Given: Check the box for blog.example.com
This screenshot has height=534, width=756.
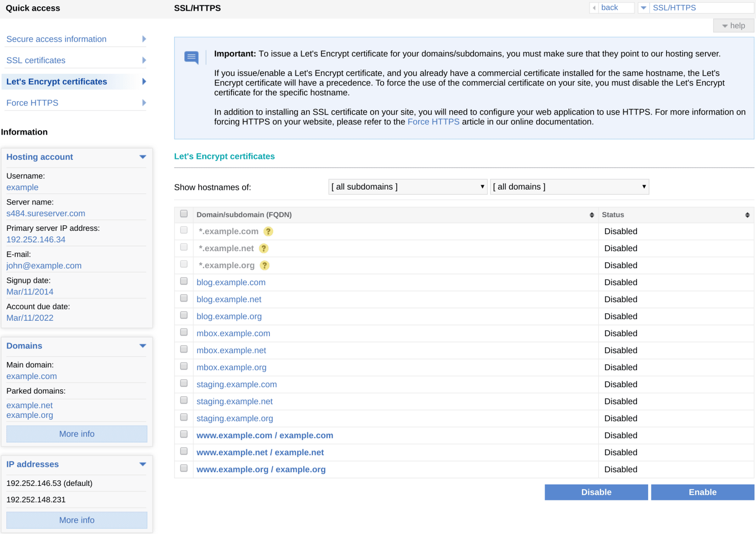Looking at the screenshot, I should 184,281.
